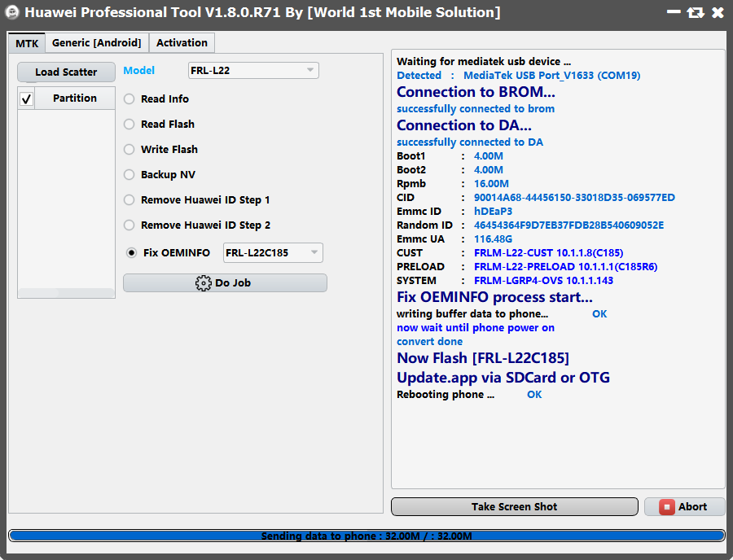Click the Random ID value in log
Viewport: 733px width, 560px height.
coord(568,225)
